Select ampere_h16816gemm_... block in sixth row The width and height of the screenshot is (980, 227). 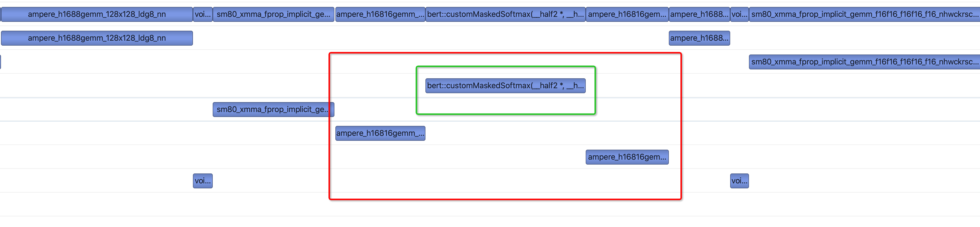click(x=380, y=133)
